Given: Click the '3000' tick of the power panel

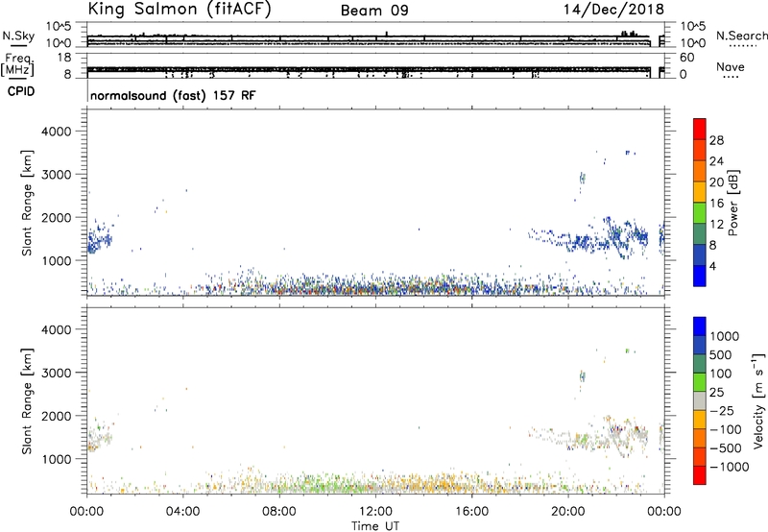Looking at the screenshot, I should [x=57, y=175].
